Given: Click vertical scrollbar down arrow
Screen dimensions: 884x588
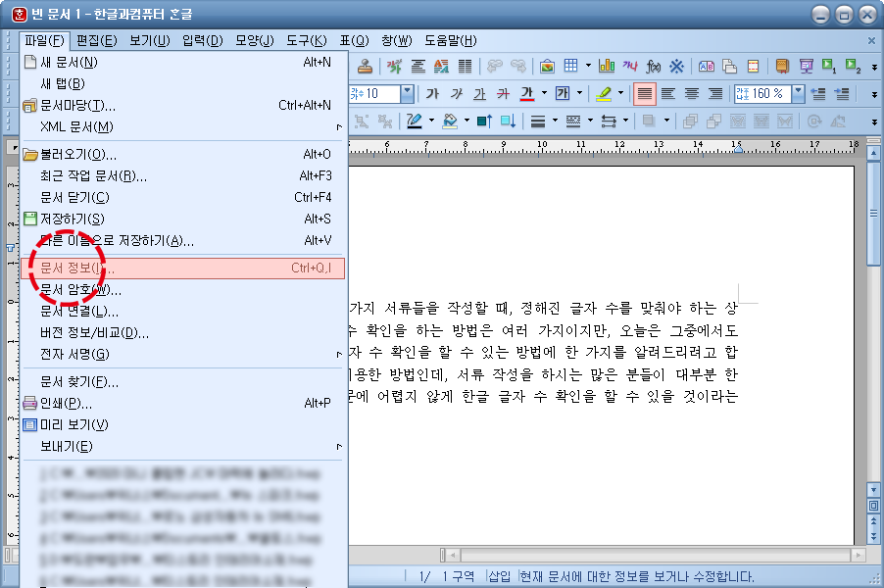Looking at the screenshot, I should (x=873, y=490).
